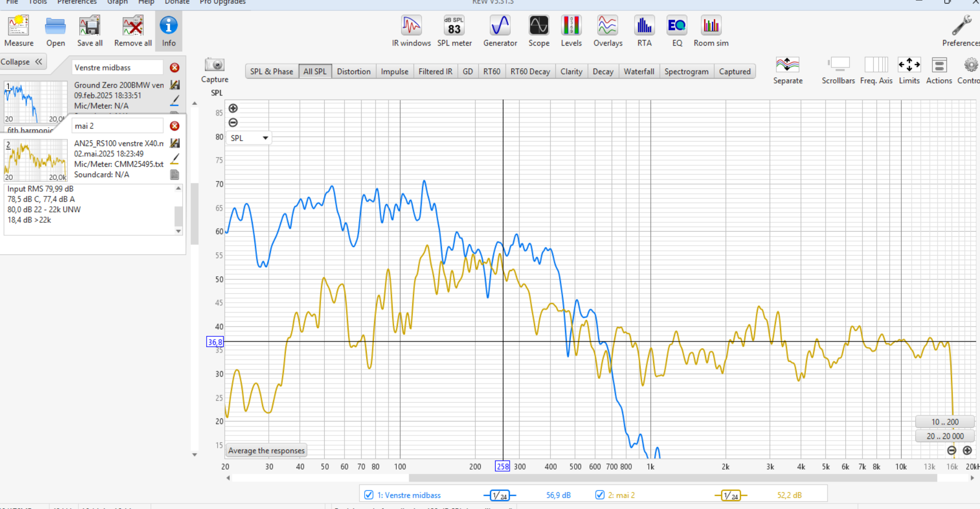This screenshot has width=980, height=509.
Task: Select measurement 1 thumbnail
Action: click(36, 102)
